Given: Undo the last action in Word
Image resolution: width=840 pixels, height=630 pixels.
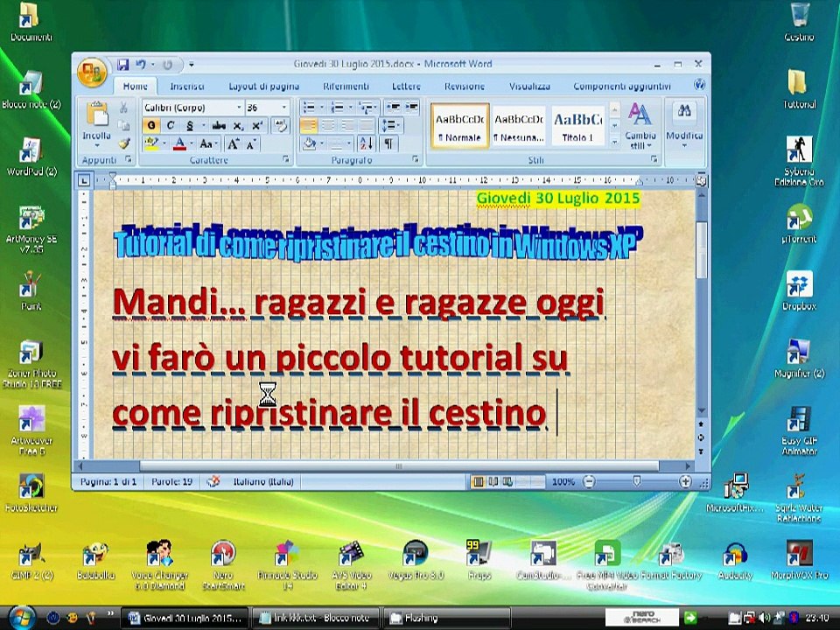Looking at the screenshot, I should coord(141,65).
